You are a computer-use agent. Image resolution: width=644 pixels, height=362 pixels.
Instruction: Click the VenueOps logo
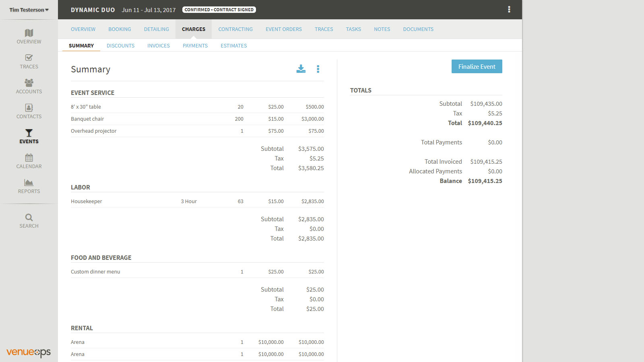pos(29,352)
